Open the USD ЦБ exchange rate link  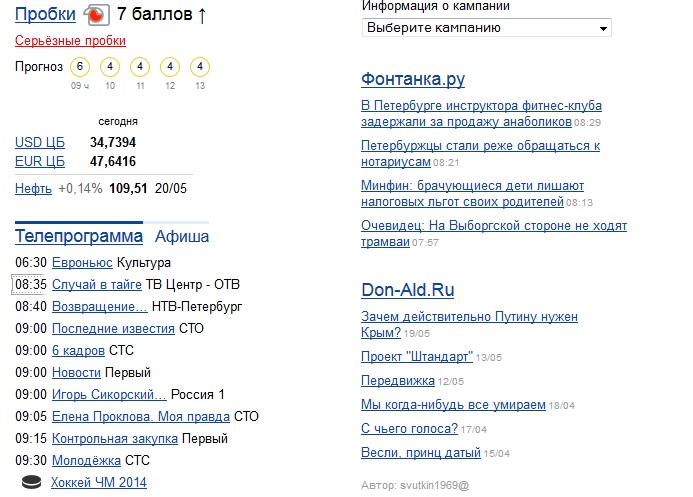[x=40, y=142]
